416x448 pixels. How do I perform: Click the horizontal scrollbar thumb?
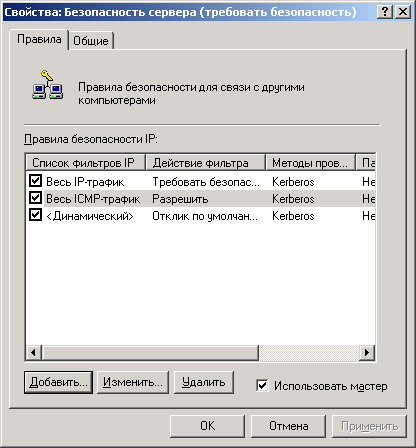150,353
